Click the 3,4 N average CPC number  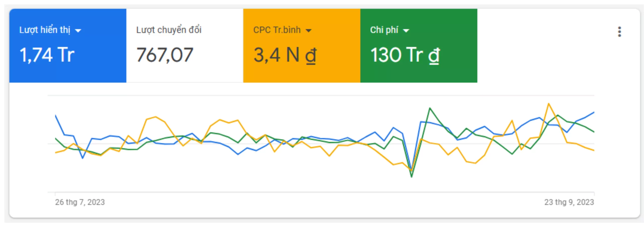(x=276, y=55)
